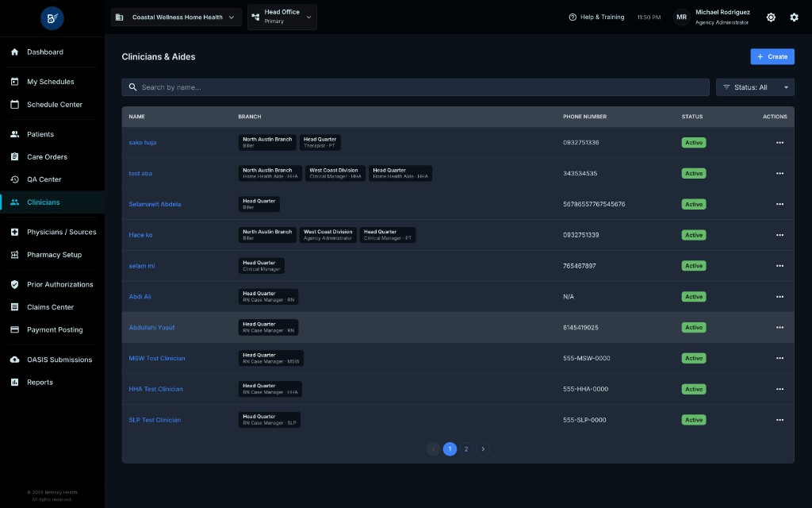This screenshot has height=508, width=812.
Task: Open actions menu for sako haja
Action: pyautogui.click(x=779, y=143)
